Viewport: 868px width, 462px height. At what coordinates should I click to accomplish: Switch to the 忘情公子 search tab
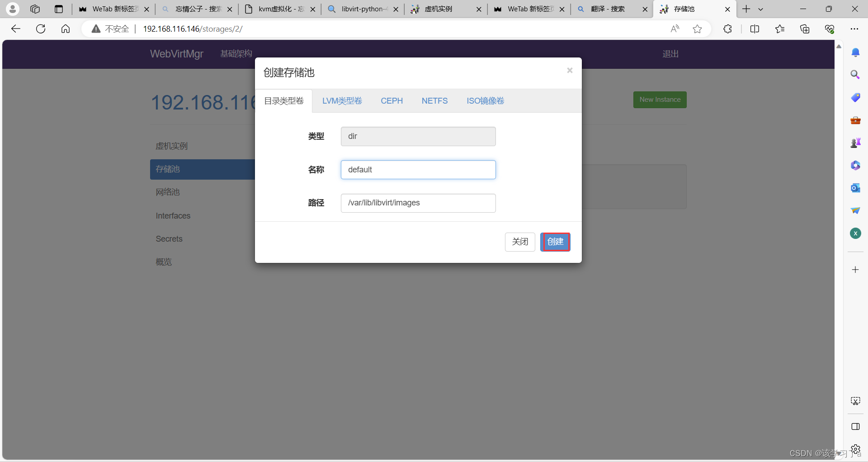pos(198,9)
